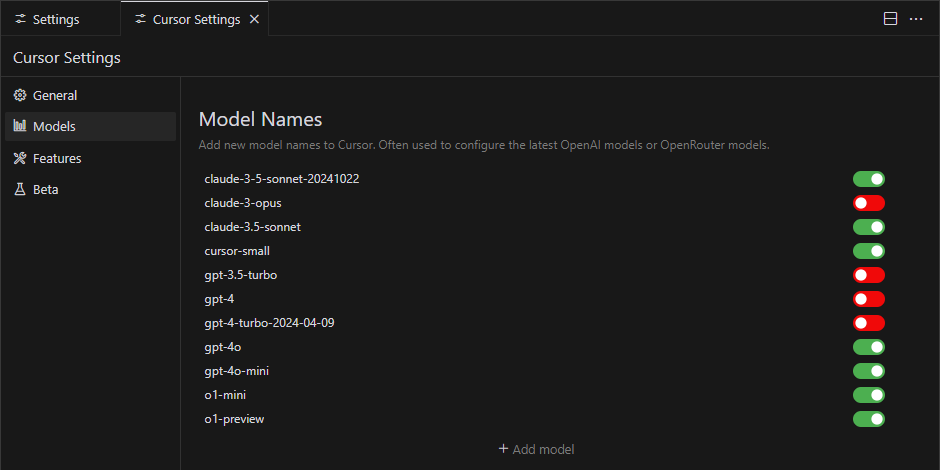
Task: Open the more actions ellipsis menu
Action: [x=916, y=19]
